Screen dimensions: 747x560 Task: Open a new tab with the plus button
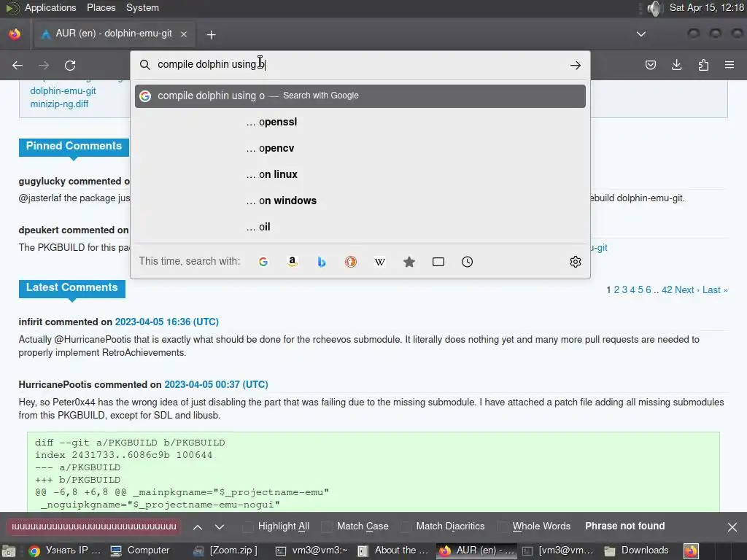point(211,34)
